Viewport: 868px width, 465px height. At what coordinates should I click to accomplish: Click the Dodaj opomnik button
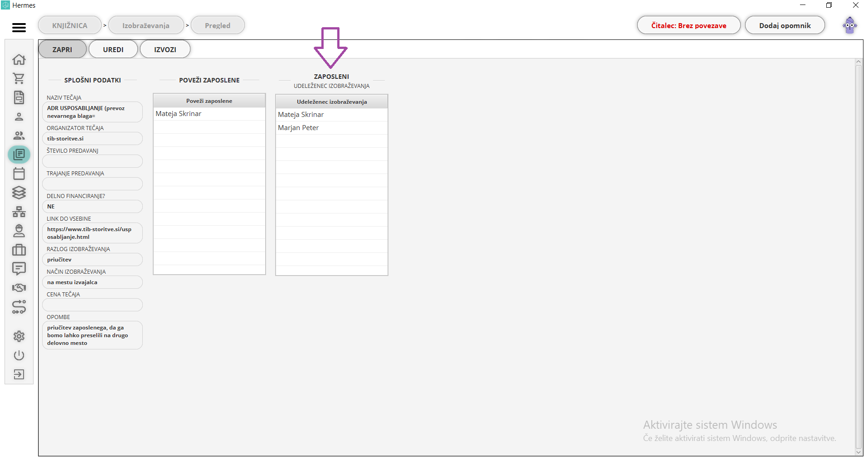click(x=785, y=25)
